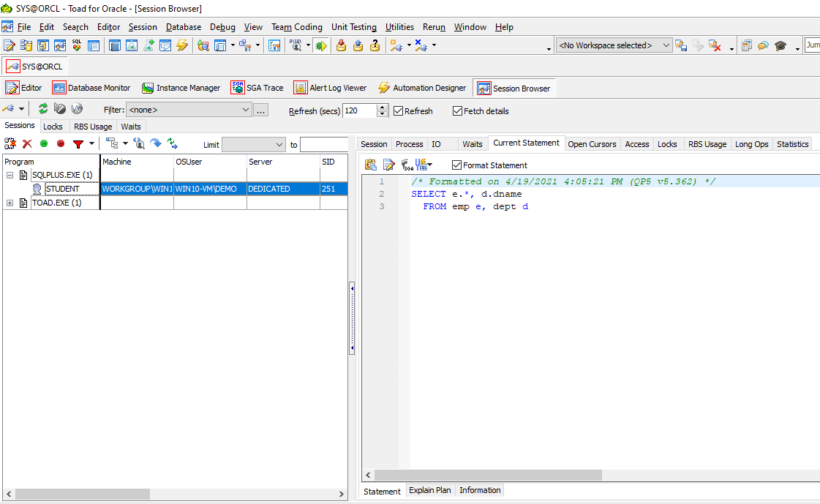Open the dropdown arrow next to the grouping tree icon
Screen dimensions: 820x504
coord(125,144)
